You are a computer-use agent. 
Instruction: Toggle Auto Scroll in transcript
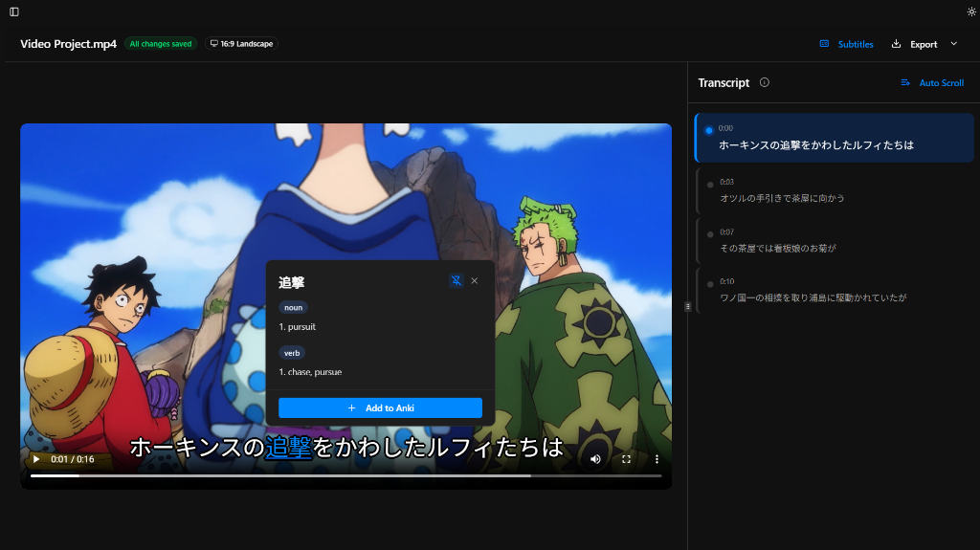(x=932, y=82)
